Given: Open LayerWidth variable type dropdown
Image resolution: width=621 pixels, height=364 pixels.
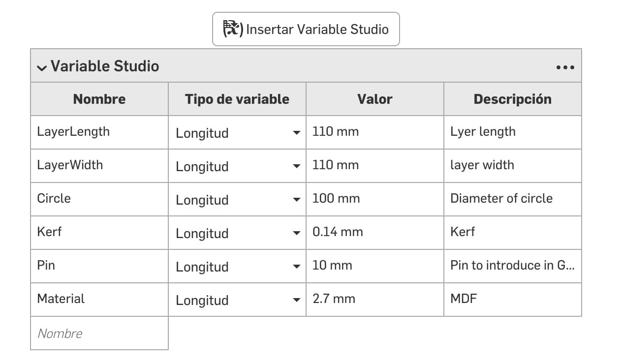Looking at the screenshot, I should (296, 166).
